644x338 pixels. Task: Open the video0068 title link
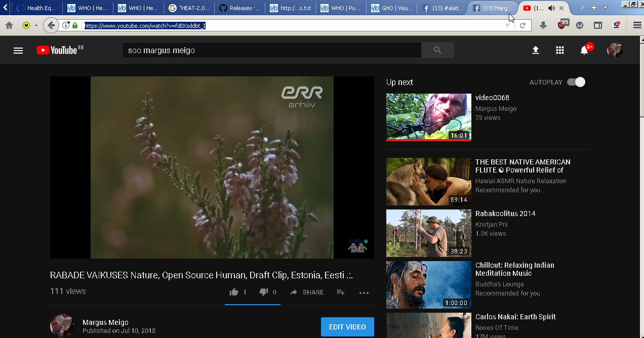click(492, 98)
